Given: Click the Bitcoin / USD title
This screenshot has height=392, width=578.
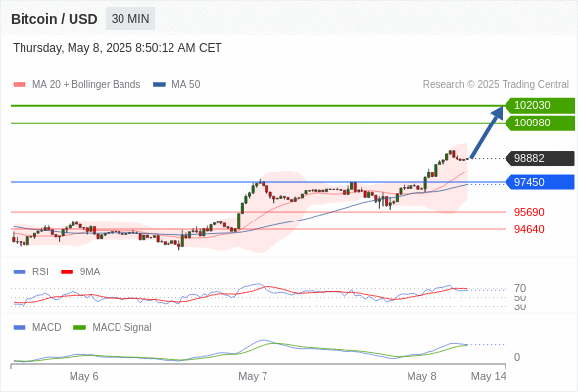Looking at the screenshot, I should [54, 19].
